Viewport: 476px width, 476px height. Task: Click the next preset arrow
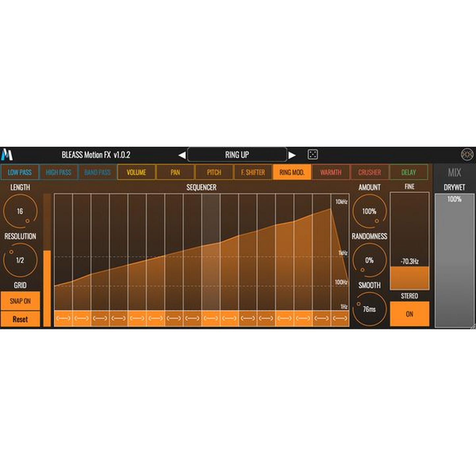[x=292, y=154]
